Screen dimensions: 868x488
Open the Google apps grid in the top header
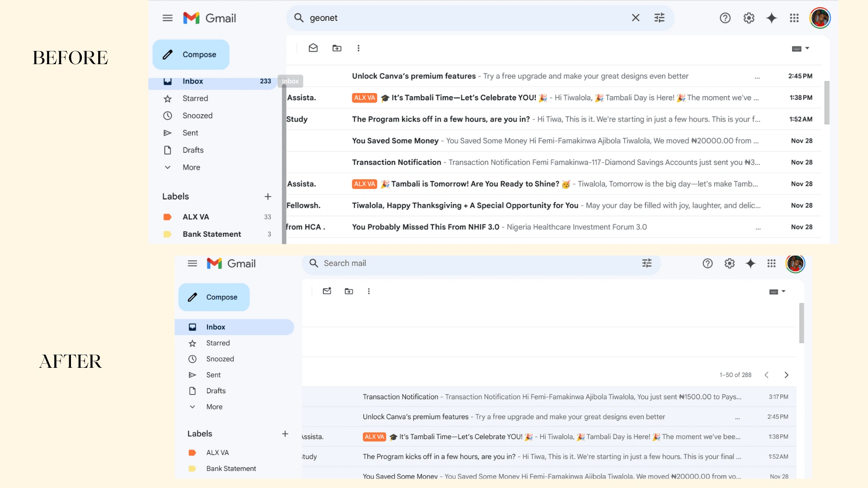tap(794, 18)
